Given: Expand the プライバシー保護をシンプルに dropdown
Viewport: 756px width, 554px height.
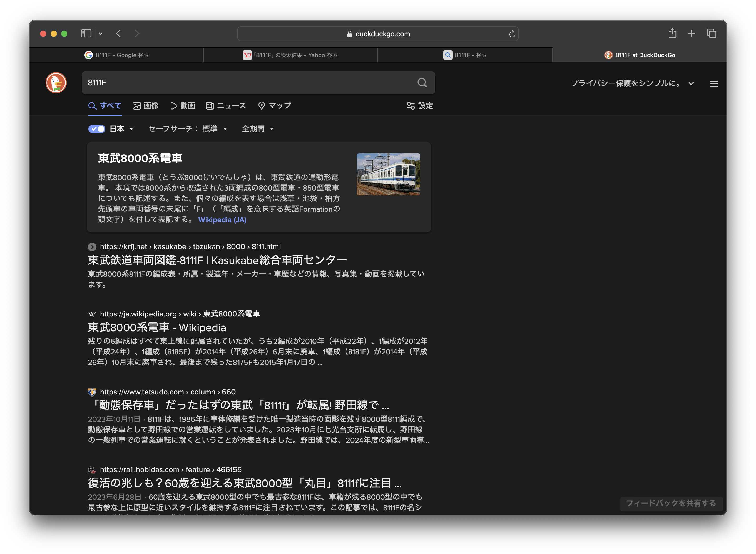Looking at the screenshot, I should tap(691, 83).
